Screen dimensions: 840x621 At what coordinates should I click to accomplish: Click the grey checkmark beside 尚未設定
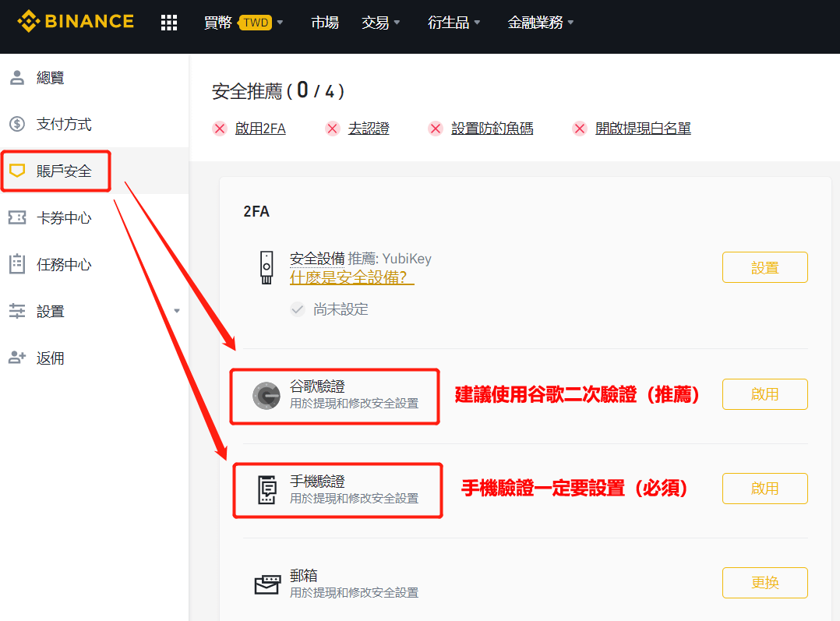coord(298,309)
